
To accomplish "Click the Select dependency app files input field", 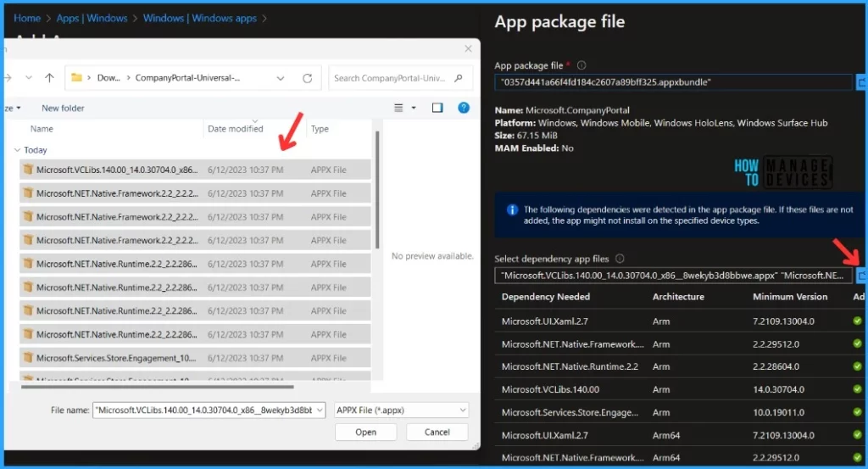I will click(x=673, y=275).
